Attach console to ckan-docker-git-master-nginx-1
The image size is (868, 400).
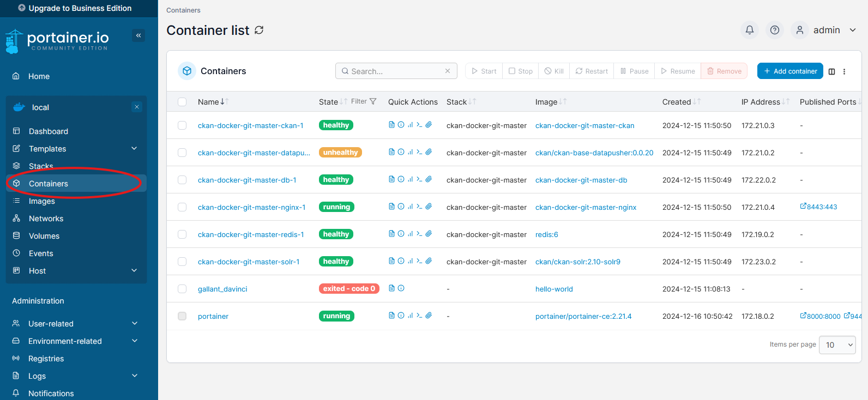pos(429,207)
